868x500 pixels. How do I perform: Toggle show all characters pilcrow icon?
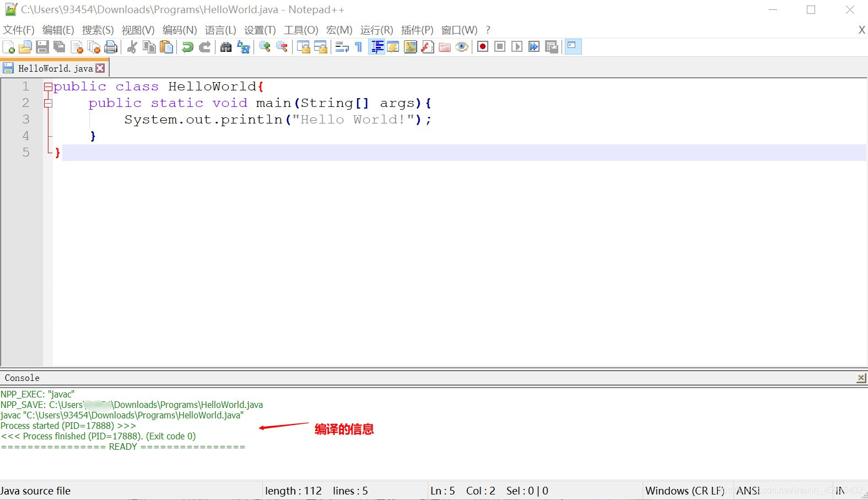coord(359,47)
